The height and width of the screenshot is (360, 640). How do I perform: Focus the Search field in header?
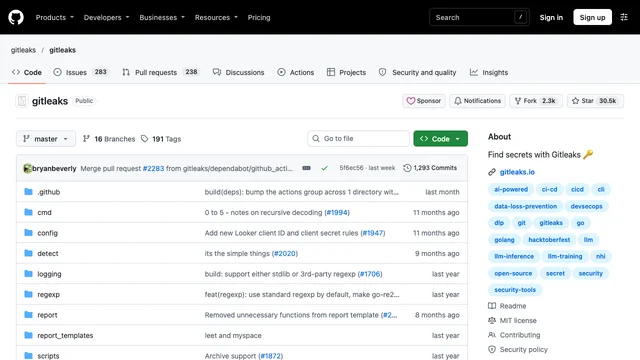click(479, 17)
